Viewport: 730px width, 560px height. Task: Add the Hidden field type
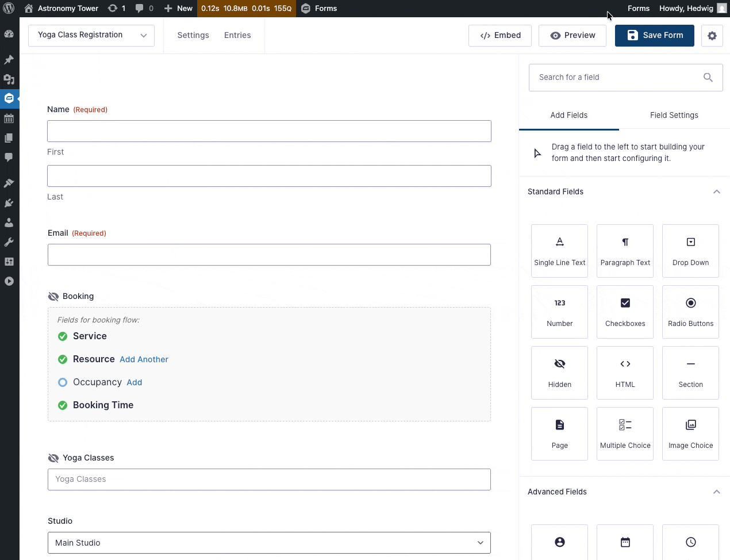pyautogui.click(x=559, y=373)
